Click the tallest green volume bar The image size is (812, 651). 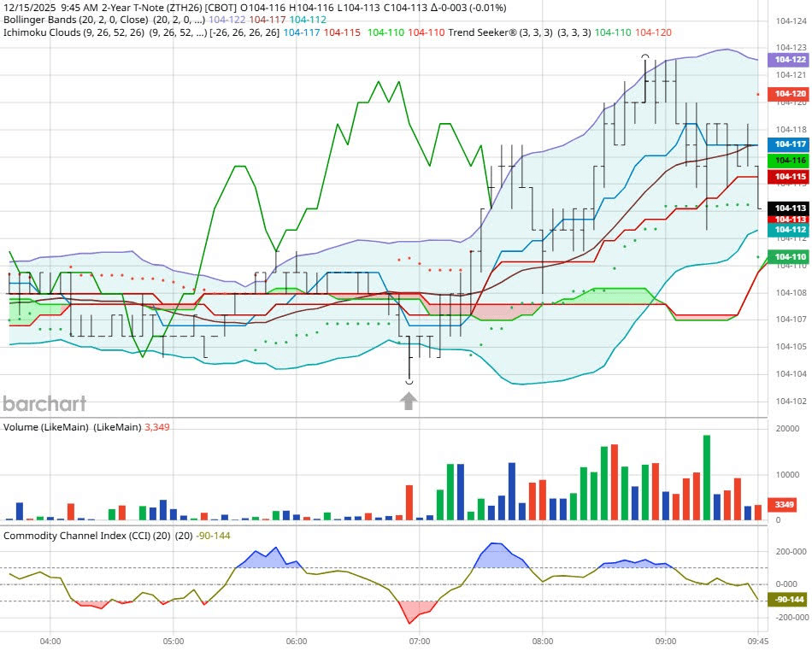706,477
